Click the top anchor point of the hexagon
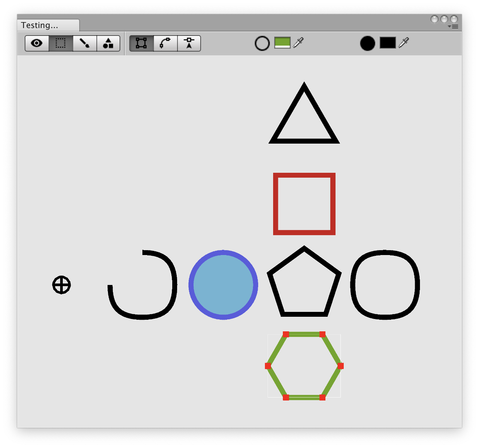 click(286, 334)
